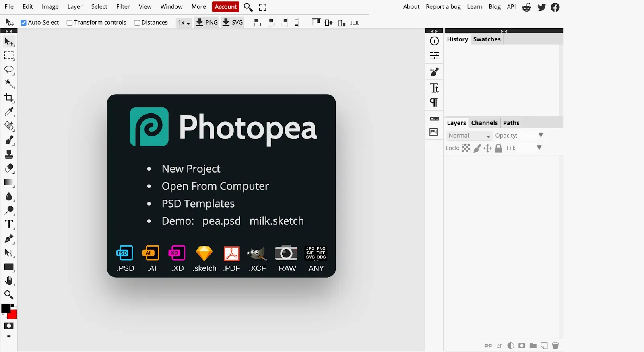
Task: Select the Rectangle shape tool
Action: click(9, 267)
